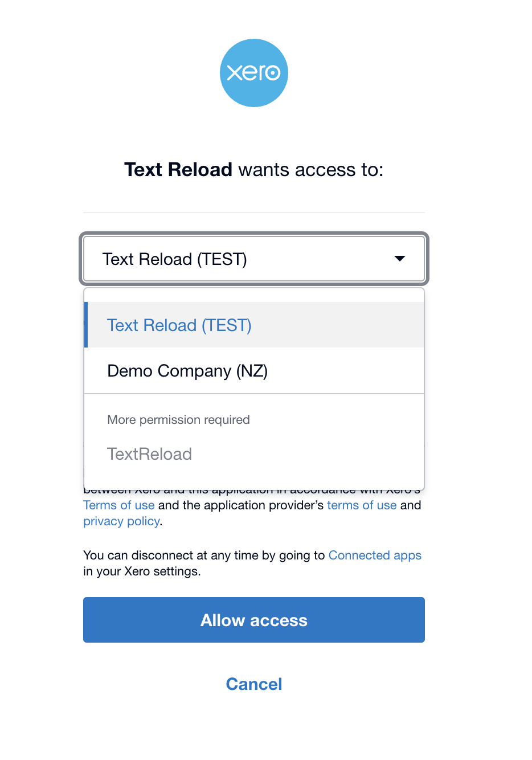Click inside the organisation selector field
The width and height of the screenshot is (532, 760).
(x=228, y=259)
